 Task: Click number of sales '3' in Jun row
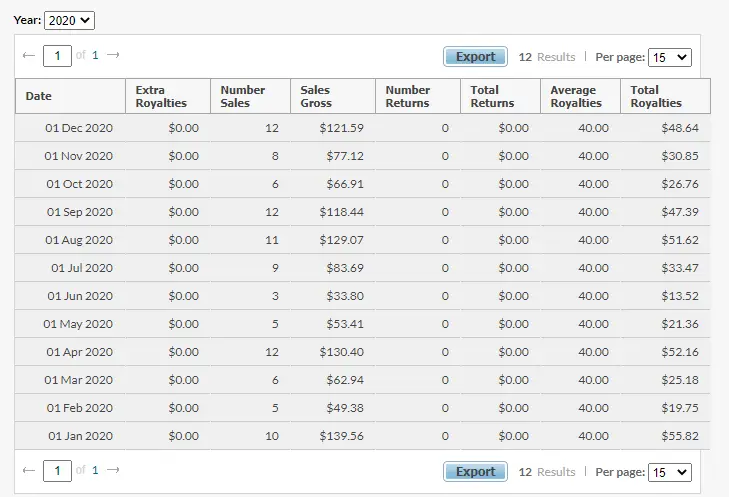(x=275, y=296)
